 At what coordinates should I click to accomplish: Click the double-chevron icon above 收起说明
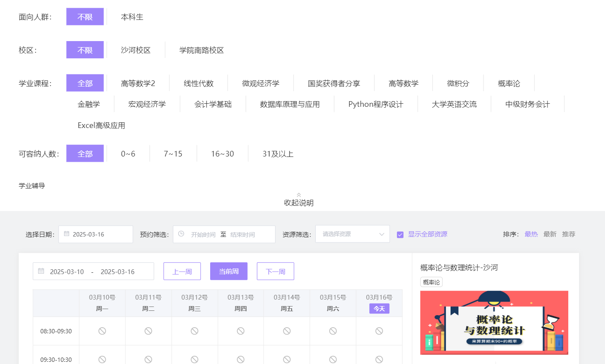(298, 195)
